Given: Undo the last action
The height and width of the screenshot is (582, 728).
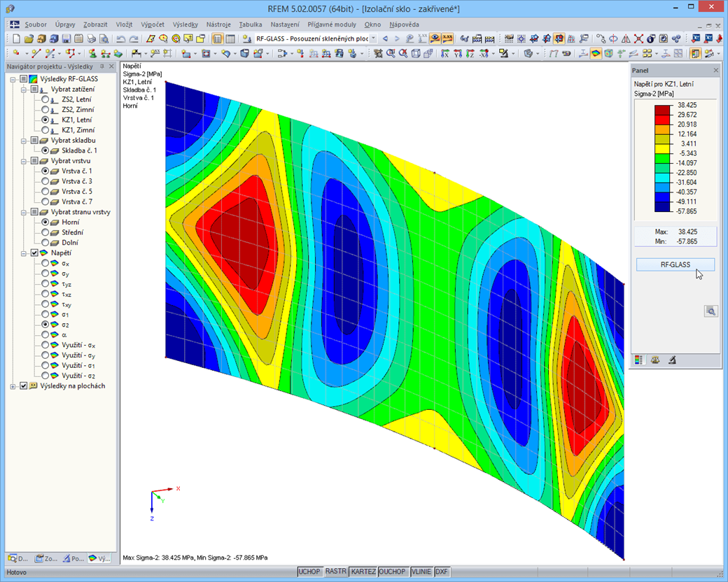Looking at the screenshot, I should [120, 38].
